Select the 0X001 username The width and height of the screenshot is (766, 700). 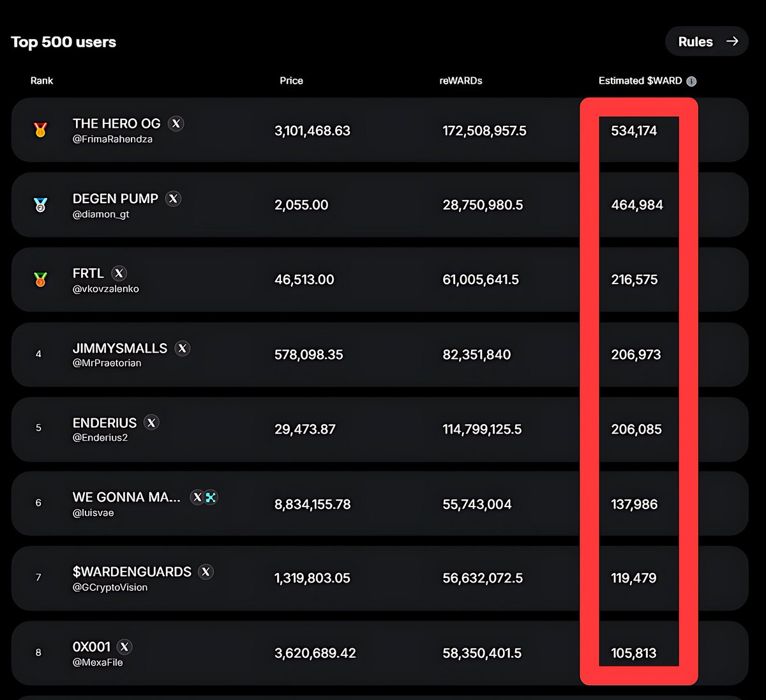[x=91, y=647]
